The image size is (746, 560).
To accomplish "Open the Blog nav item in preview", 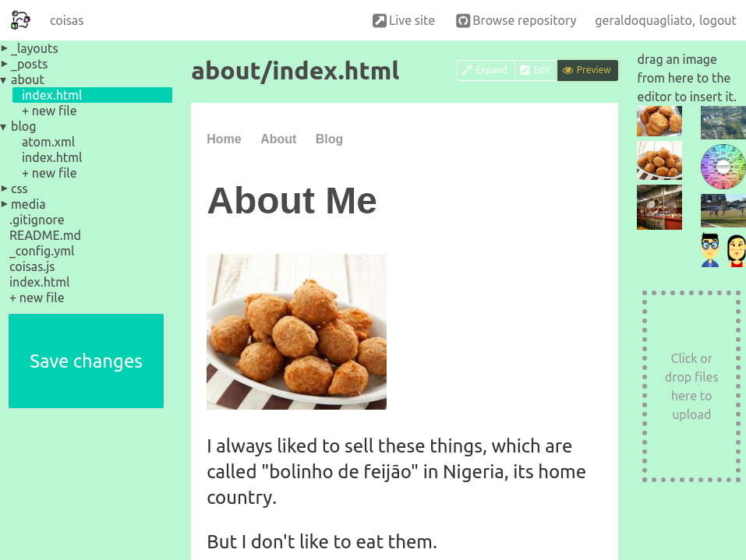I will [x=329, y=139].
